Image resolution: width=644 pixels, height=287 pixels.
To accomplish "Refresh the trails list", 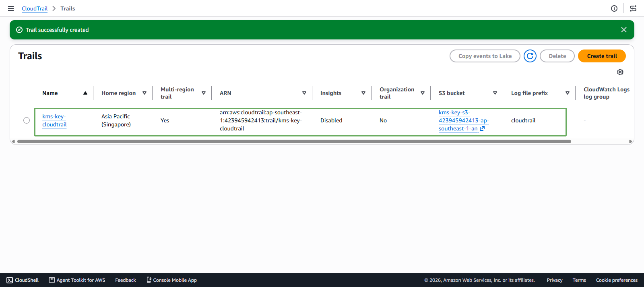I will click(530, 56).
